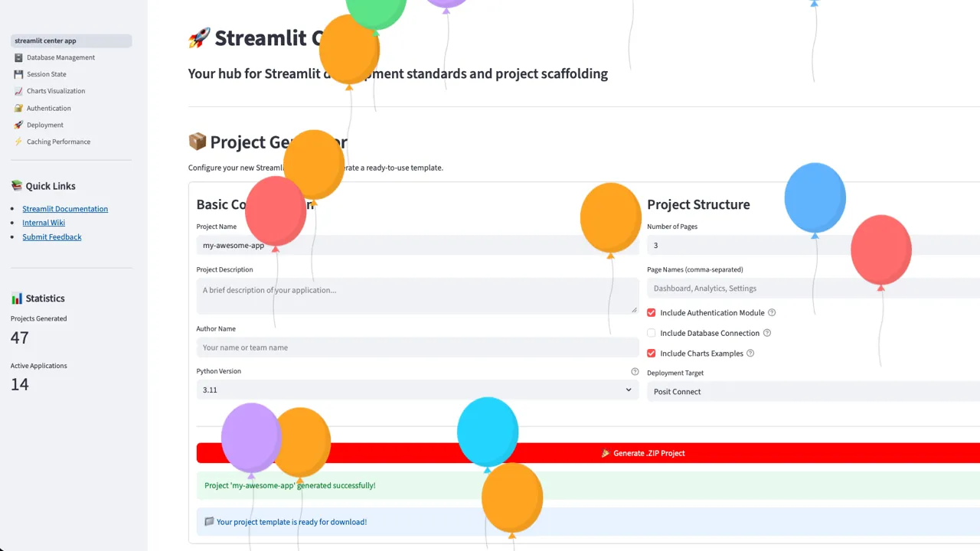This screenshot has height=551, width=980.
Task: Click the help icon next to Python Version
Action: point(635,371)
